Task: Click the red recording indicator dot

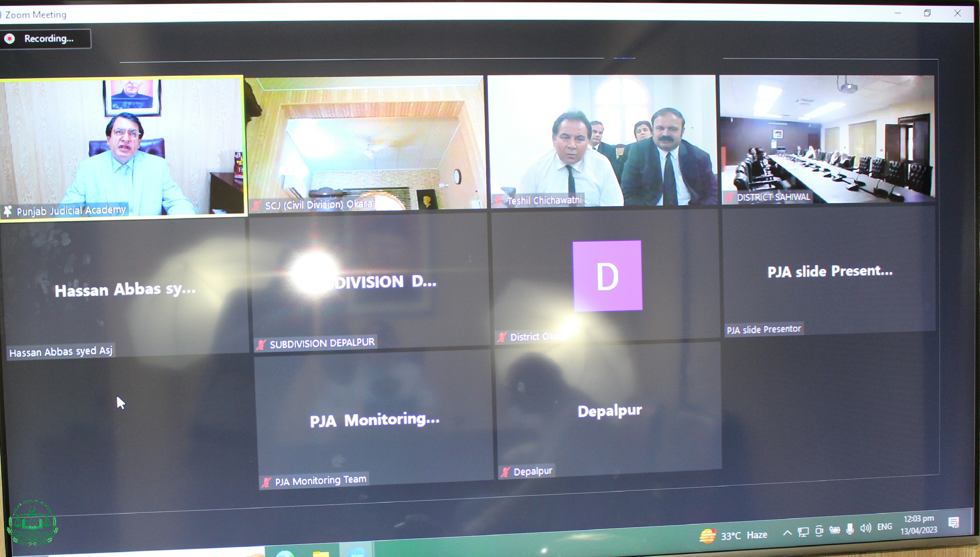Action: 10,39
